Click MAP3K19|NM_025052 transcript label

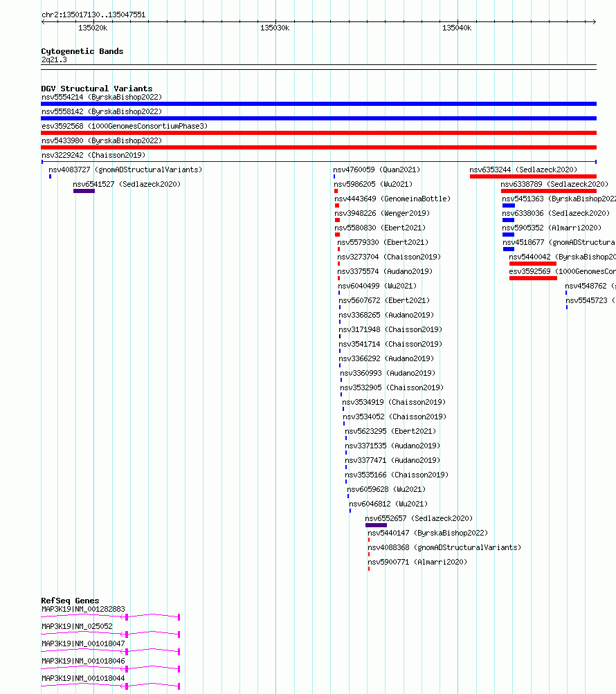[77, 626]
